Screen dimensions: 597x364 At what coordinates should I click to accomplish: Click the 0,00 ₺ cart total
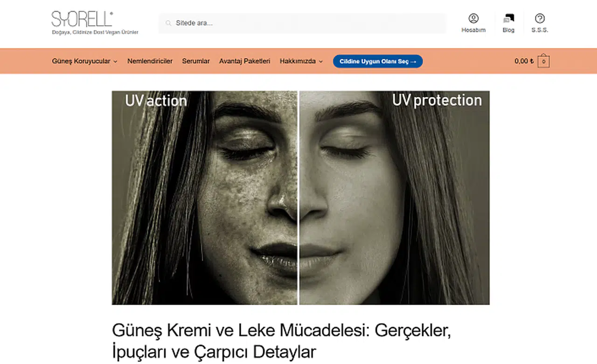tap(524, 61)
